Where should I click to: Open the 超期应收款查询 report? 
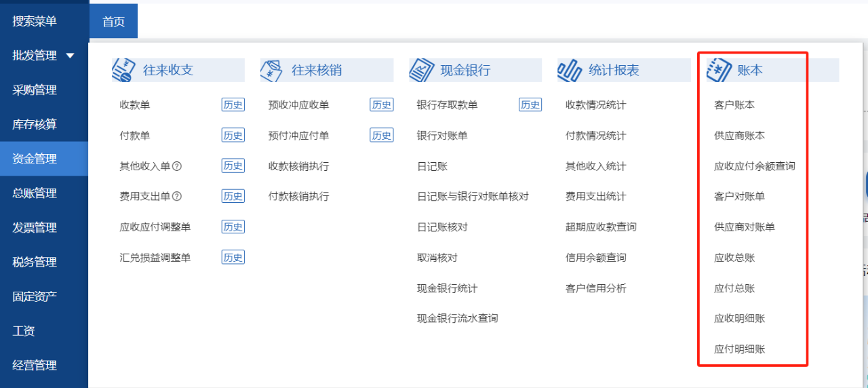[x=601, y=227]
